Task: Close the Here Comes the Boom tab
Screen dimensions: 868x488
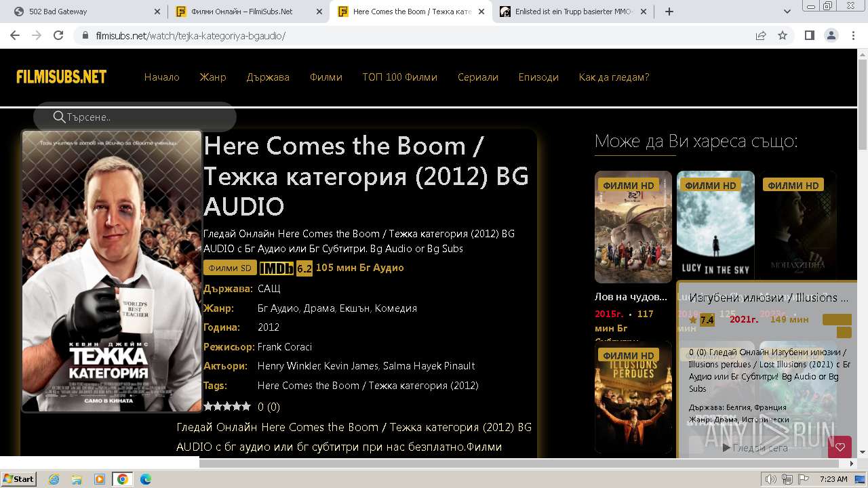Action: (481, 12)
